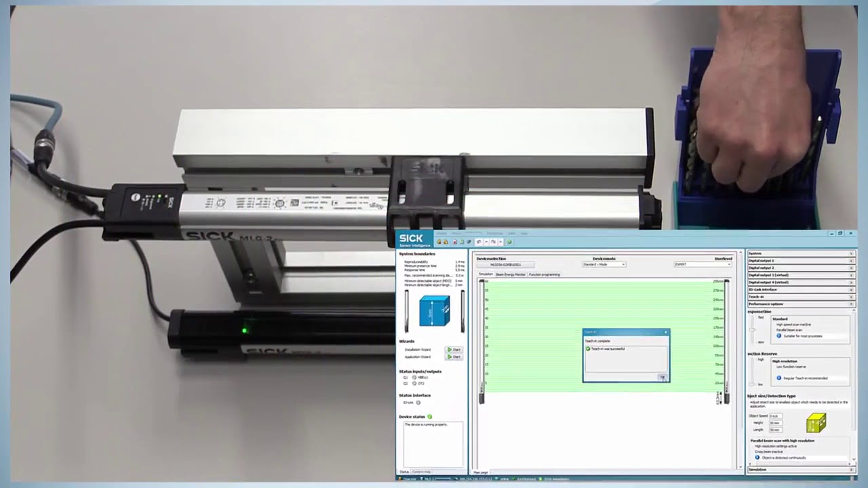
Task: Click the green Device status icon
Action: click(430, 417)
